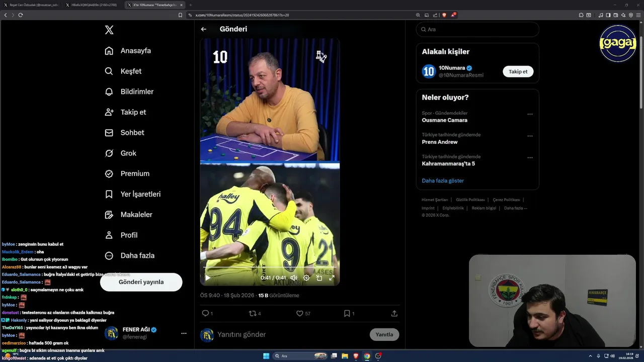
Task: Open the Premium page
Action: pos(127,173)
